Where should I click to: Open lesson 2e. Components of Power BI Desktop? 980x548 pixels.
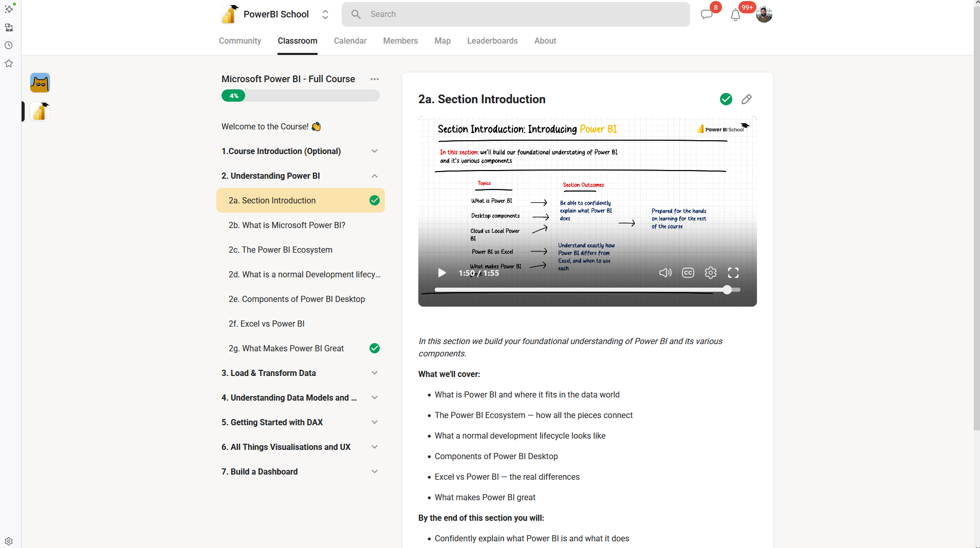point(301,299)
